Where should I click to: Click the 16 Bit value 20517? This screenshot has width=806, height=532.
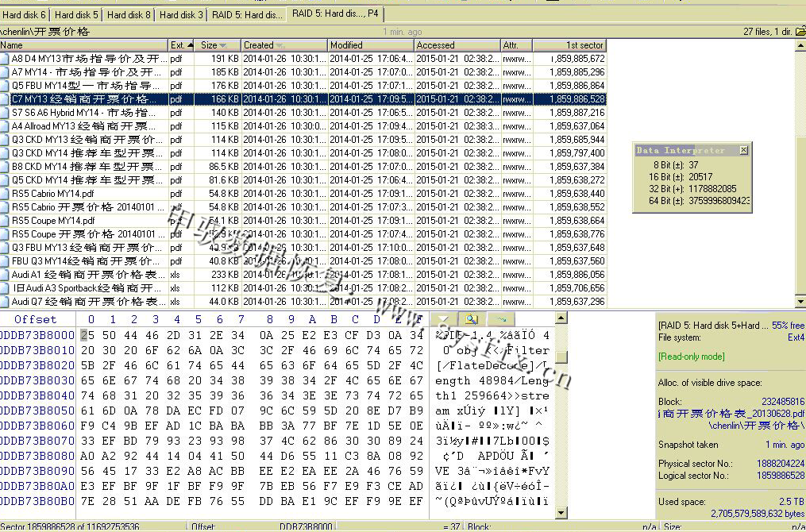click(x=700, y=177)
